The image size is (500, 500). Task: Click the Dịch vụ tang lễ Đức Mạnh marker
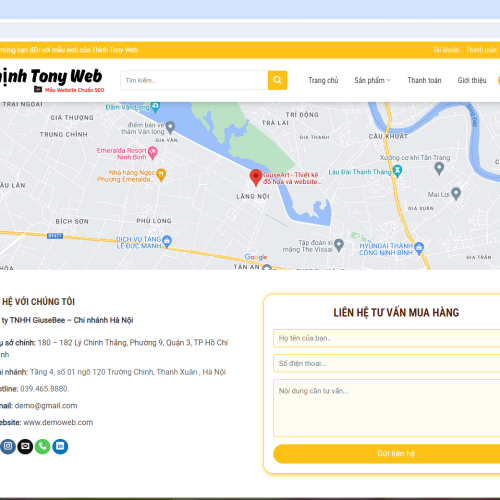[167, 241]
